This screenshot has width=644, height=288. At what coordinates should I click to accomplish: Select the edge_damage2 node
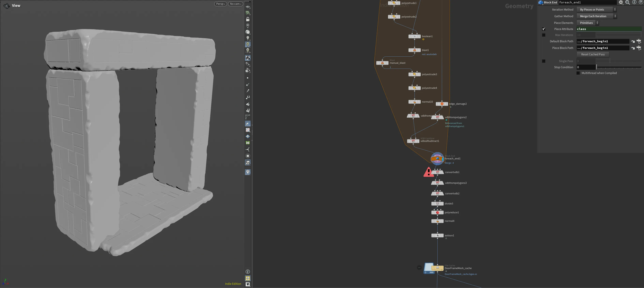pos(442,104)
